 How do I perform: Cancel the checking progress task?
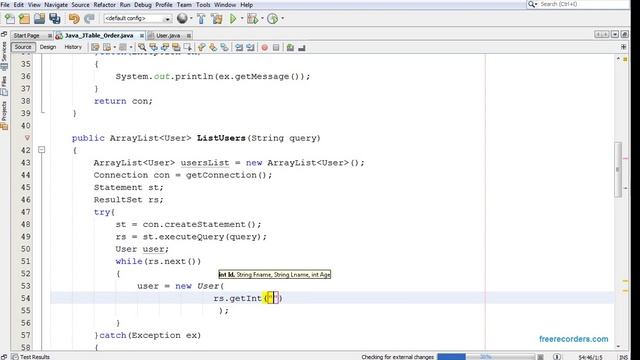(x=540, y=357)
